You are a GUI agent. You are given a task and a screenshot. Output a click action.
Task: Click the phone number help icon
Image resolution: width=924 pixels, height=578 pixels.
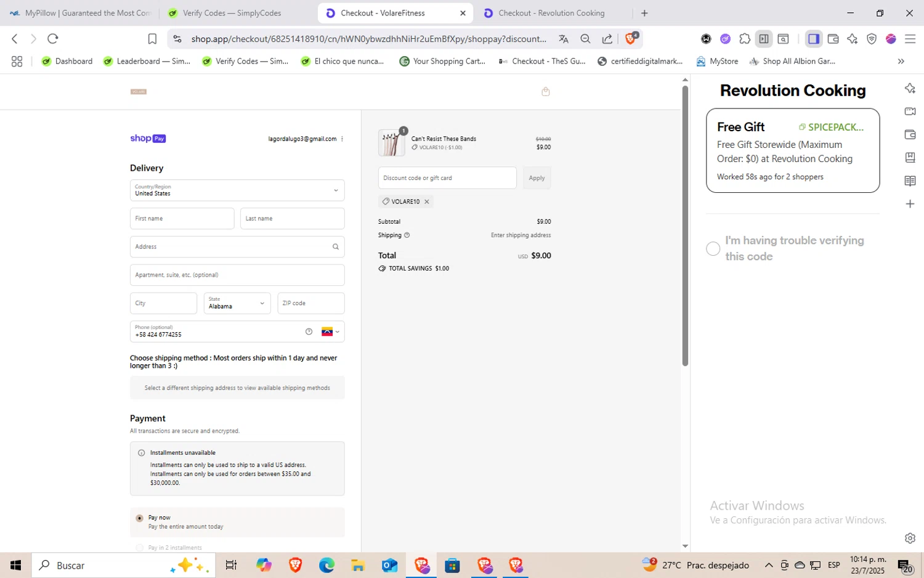click(309, 332)
